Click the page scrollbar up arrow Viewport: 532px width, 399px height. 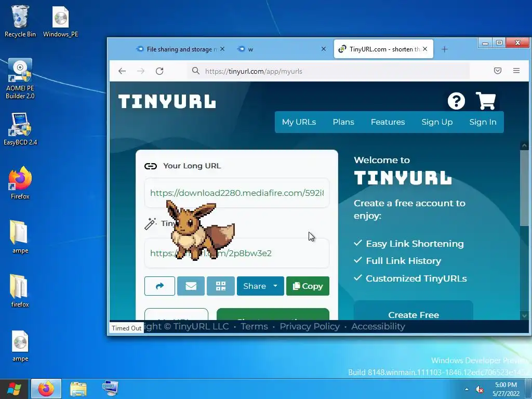[x=525, y=146]
